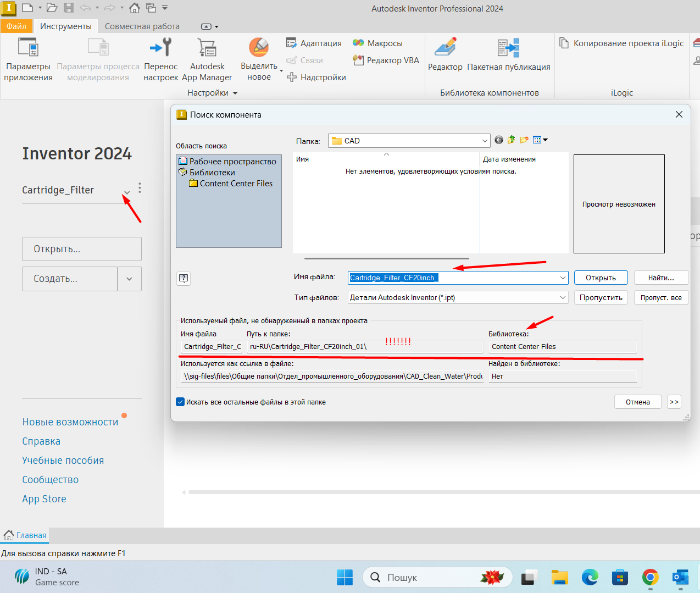Viewport: 700px width, 593px height.
Task: Go up one folder level in dialog
Action: point(512,140)
